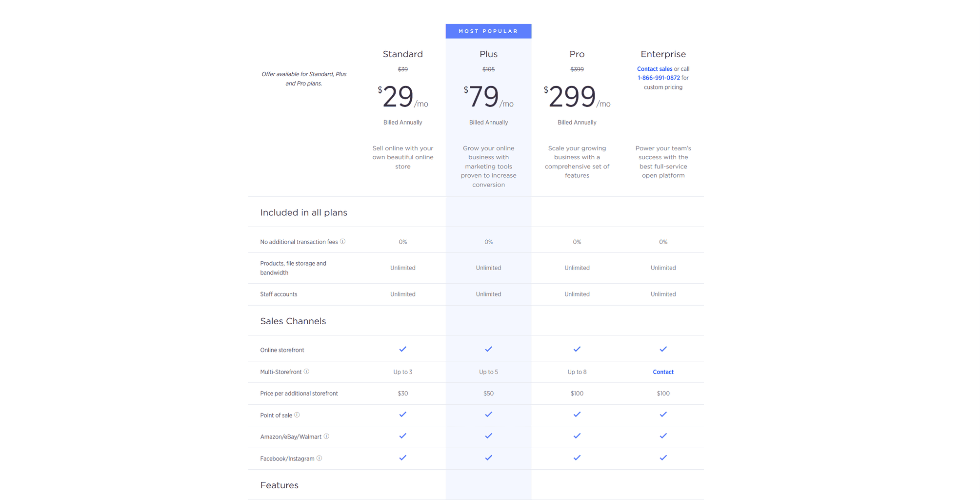Click Up to 3 in Standard column
980x500 pixels.
(x=403, y=372)
